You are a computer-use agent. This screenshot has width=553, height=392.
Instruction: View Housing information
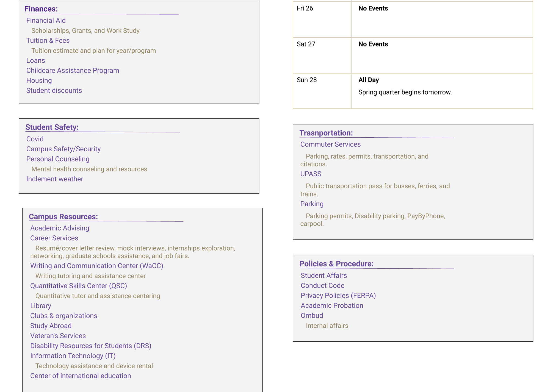(39, 80)
